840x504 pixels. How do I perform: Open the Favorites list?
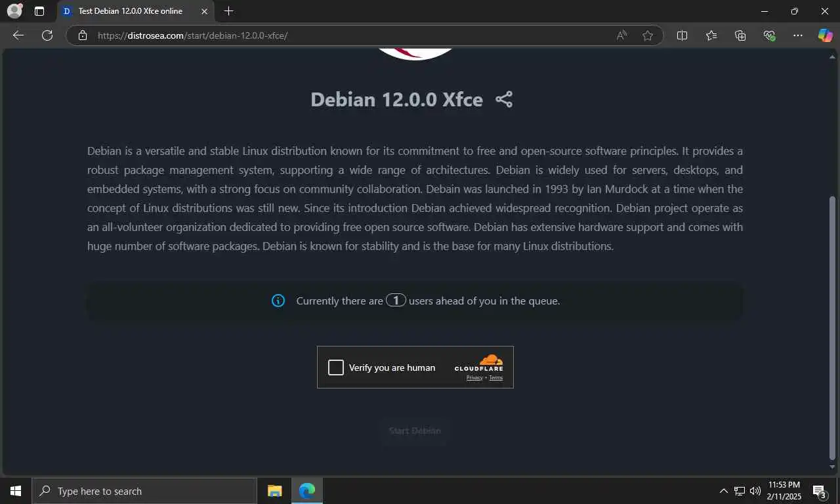[x=711, y=35]
